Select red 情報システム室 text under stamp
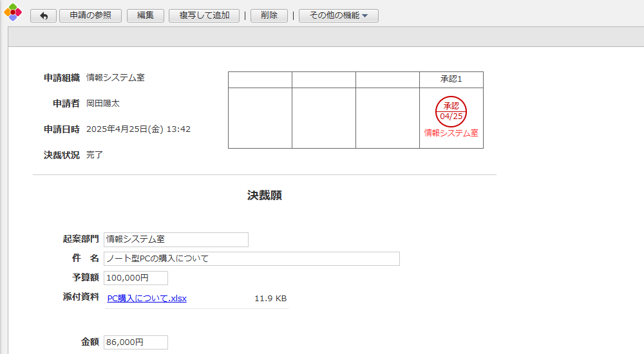This screenshot has height=354, width=644. point(451,133)
